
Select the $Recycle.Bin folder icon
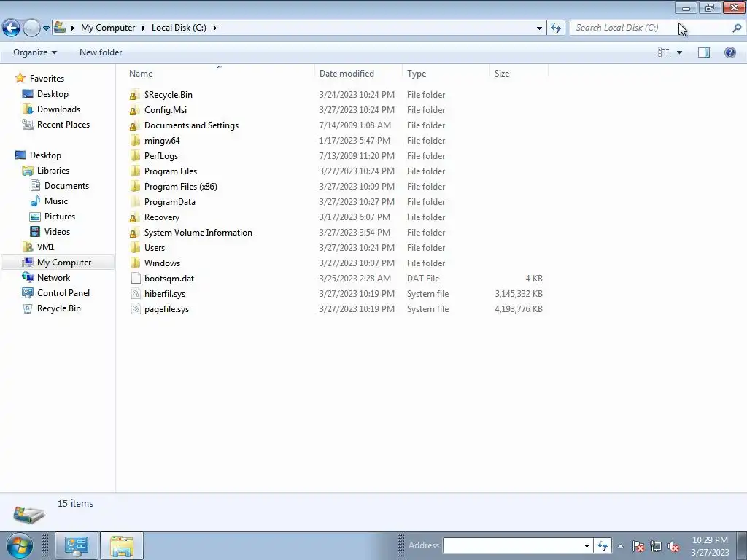click(135, 95)
